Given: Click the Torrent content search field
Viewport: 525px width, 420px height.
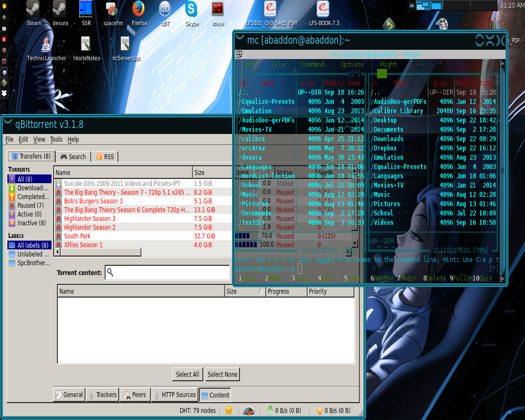Looking at the screenshot, I should click(167, 272).
